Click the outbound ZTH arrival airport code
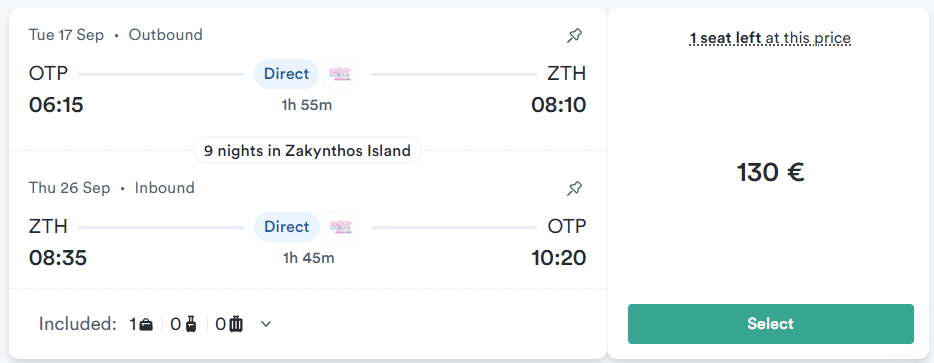This screenshot has height=363, width=934. tap(566, 74)
